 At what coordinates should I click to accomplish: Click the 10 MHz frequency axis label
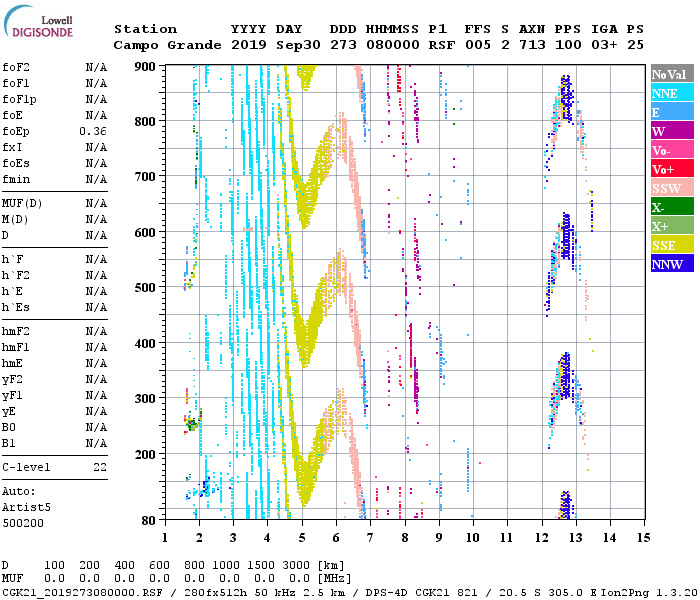(473, 538)
